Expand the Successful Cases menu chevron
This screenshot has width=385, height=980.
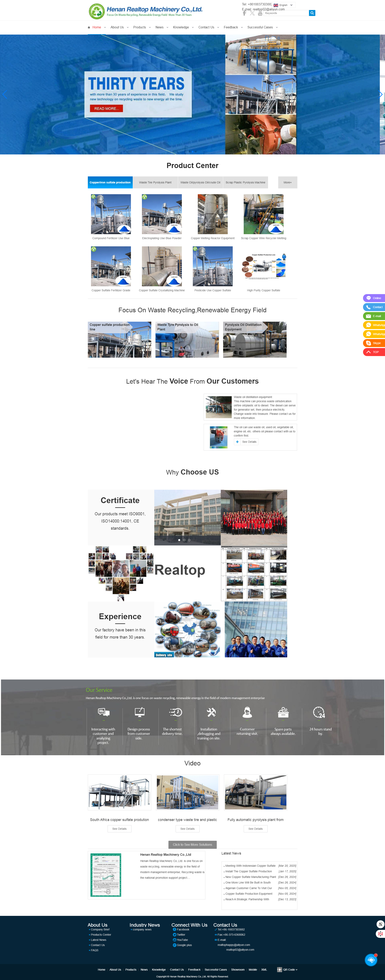click(277, 27)
